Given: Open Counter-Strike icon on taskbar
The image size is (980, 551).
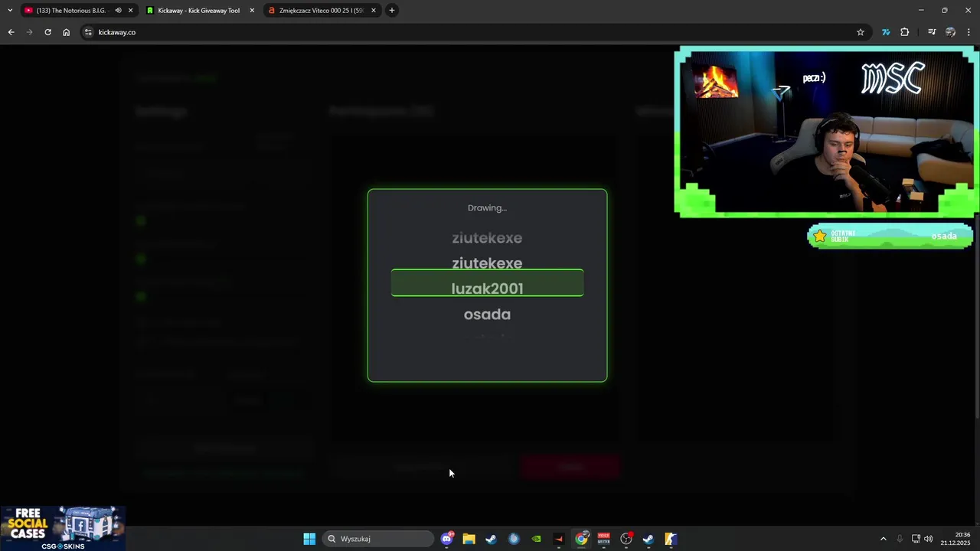Looking at the screenshot, I should 671,539.
